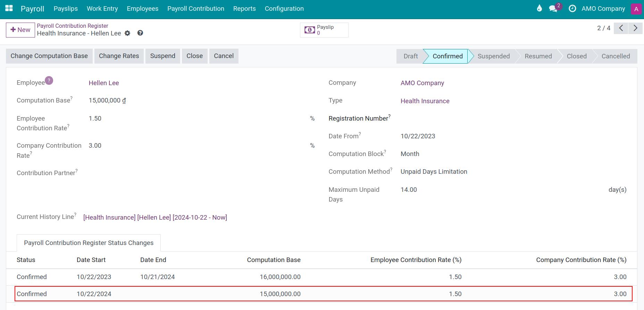Image resolution: width=644 pixels, height=310 pixels.
Task: Open the apps grid home menu
Action: coord(9,8)
